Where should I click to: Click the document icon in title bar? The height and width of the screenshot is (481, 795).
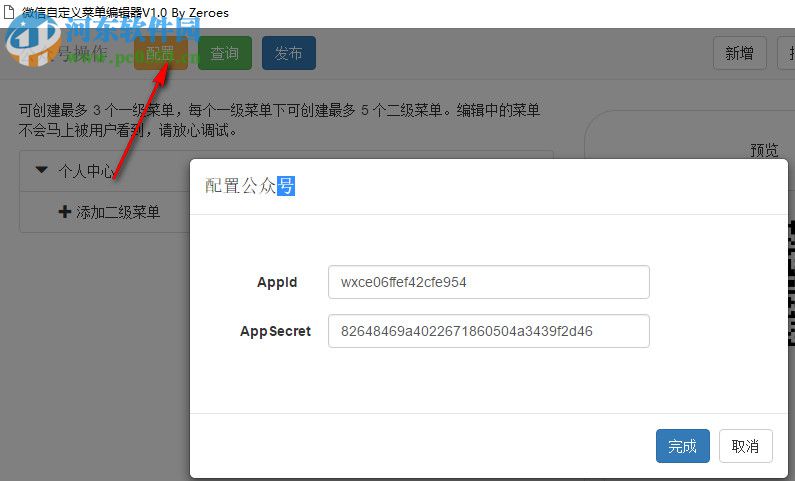(x=9, y=11)
